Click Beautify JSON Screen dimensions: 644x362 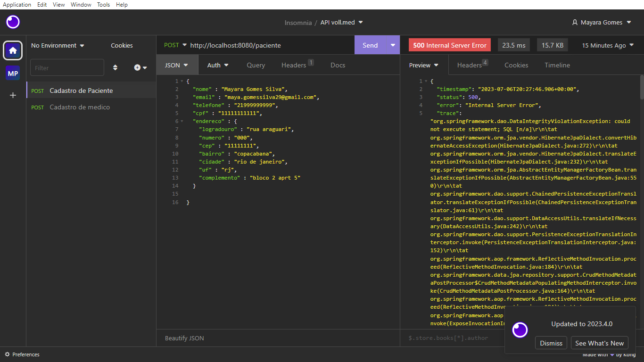(184, 338)
